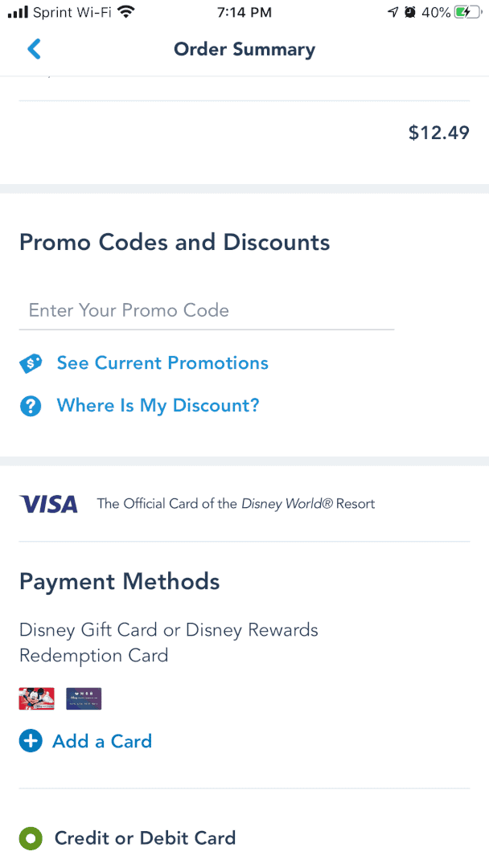The width and height of the screenshot is (489, 868).
Task: Focus the Enter Your Promo Code field
Action: (x=206, y=311)
